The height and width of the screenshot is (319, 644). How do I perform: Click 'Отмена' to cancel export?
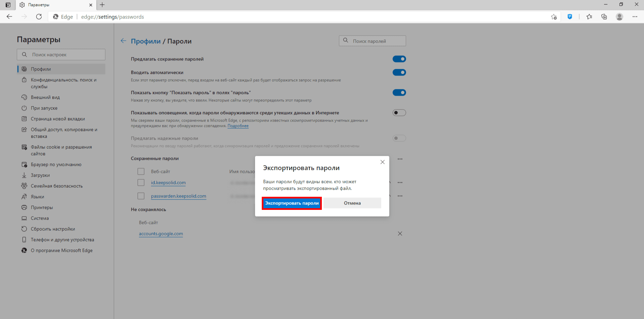pyautogui.click(x=352, y=203)
